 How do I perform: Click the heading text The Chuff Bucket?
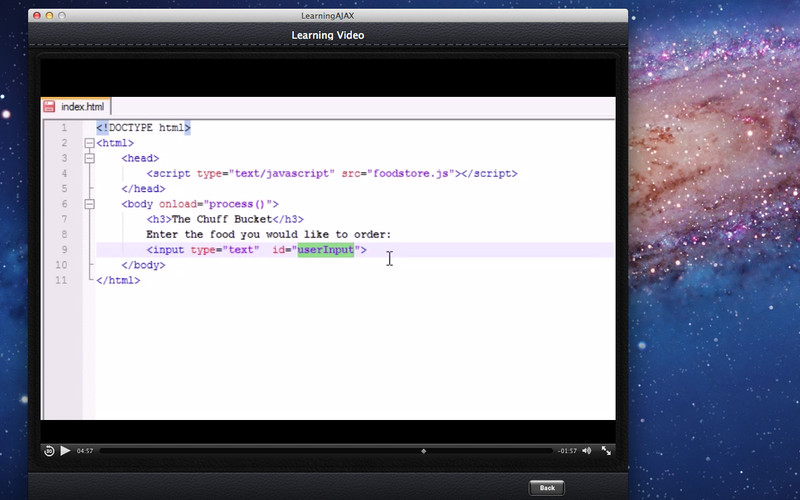[x=222, y=219]
